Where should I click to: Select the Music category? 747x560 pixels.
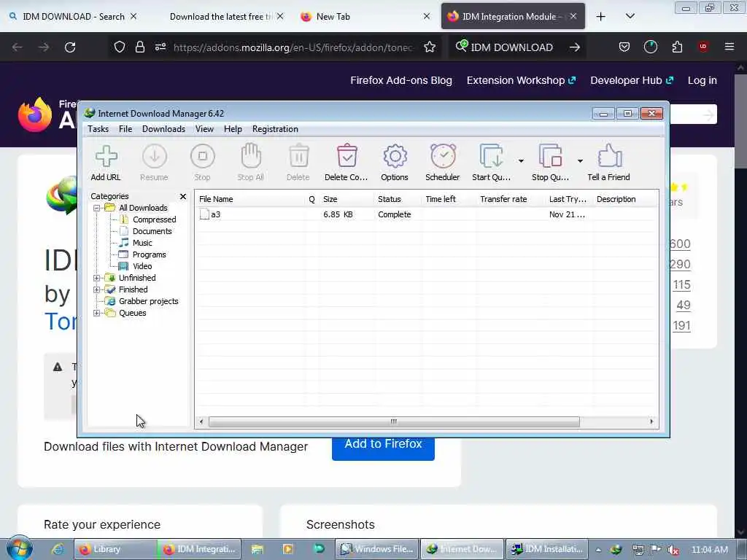142,243
